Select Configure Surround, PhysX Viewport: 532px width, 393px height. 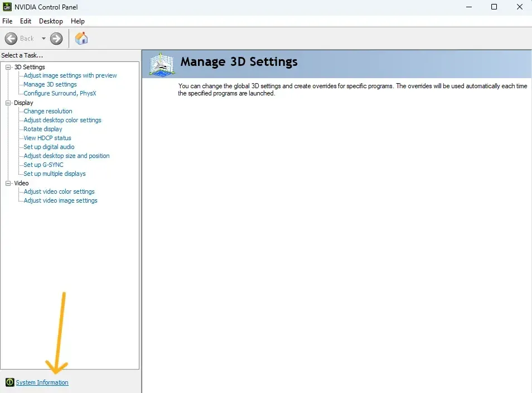click(x=60, y=93)
